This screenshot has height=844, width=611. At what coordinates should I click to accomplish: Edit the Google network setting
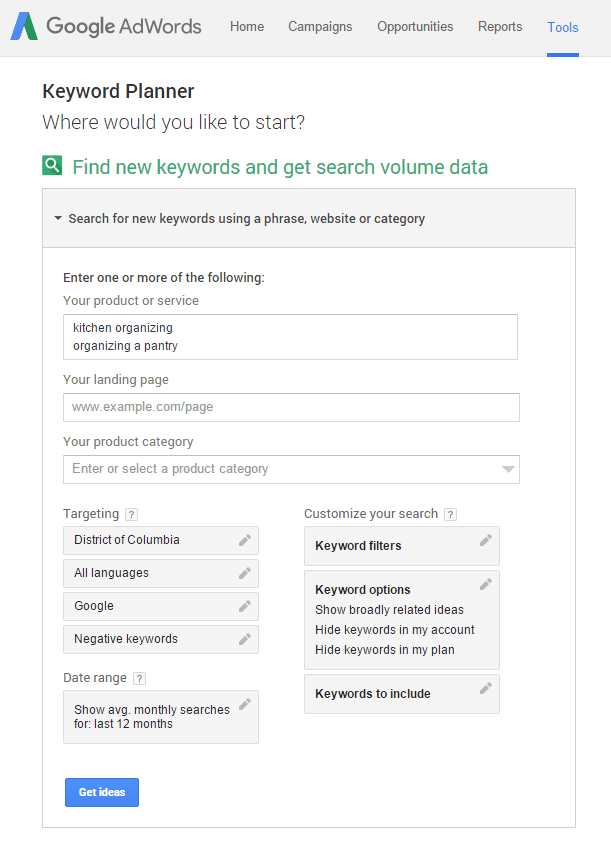click(x=245, y=605)
